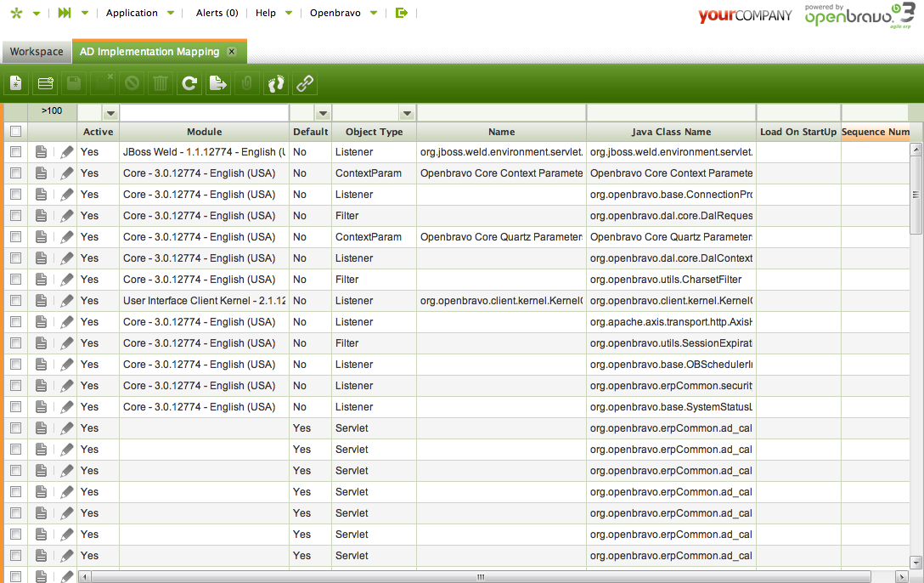This screenshot has height=583, width=924.
Task: Toggle the select-all checkbox in the header
Action: (14, 132)
